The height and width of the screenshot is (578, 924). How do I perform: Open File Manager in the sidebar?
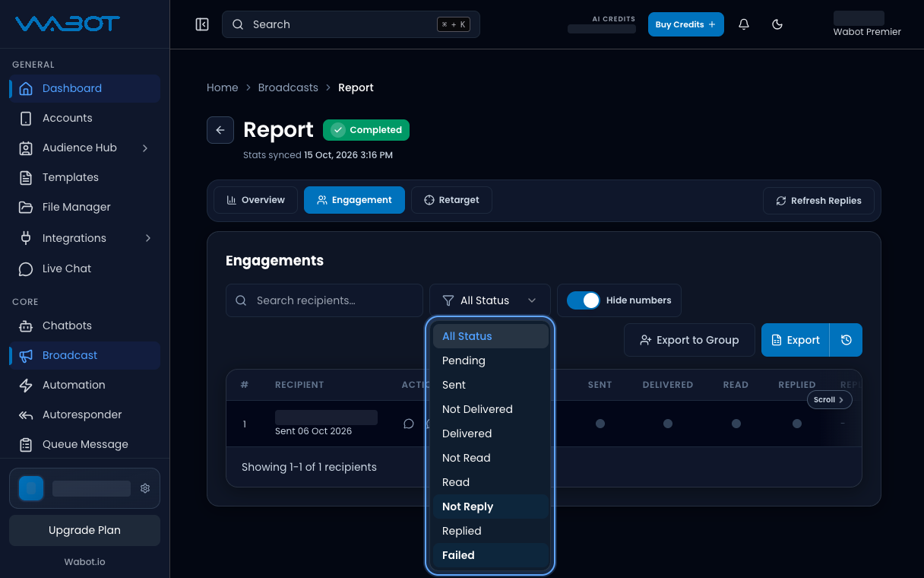(84, 207)
